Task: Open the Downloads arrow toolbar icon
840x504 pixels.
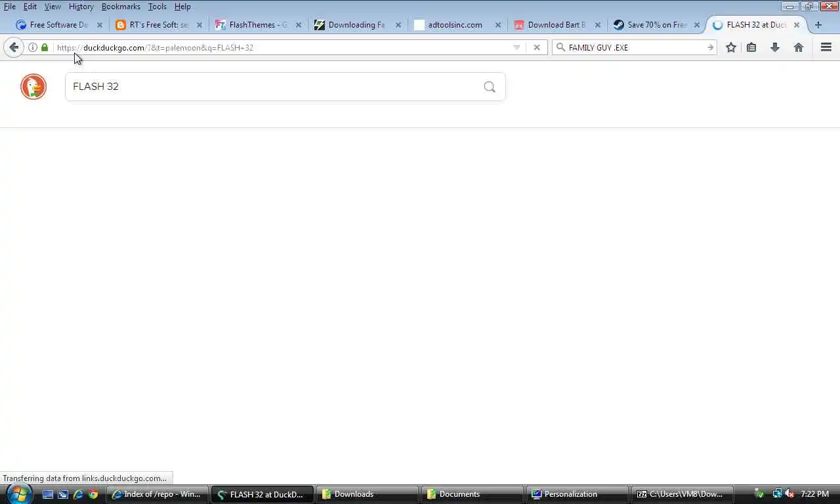Action: coord(775,47)
